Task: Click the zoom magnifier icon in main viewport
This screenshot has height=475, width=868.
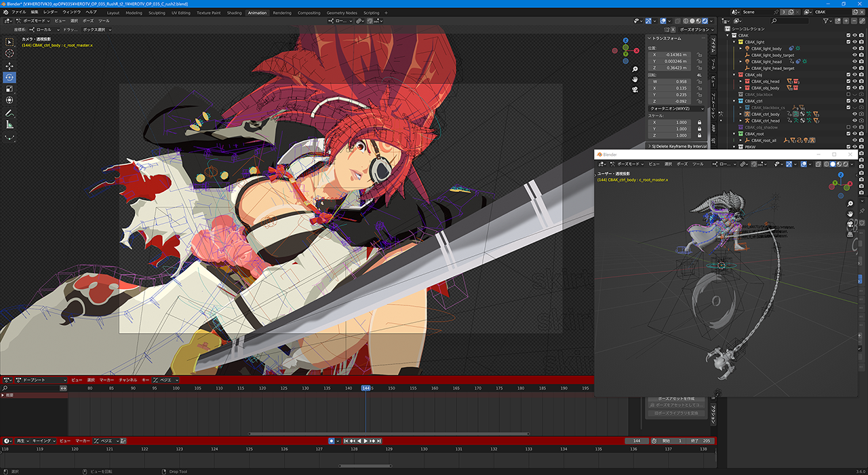Action: point(634,69)
